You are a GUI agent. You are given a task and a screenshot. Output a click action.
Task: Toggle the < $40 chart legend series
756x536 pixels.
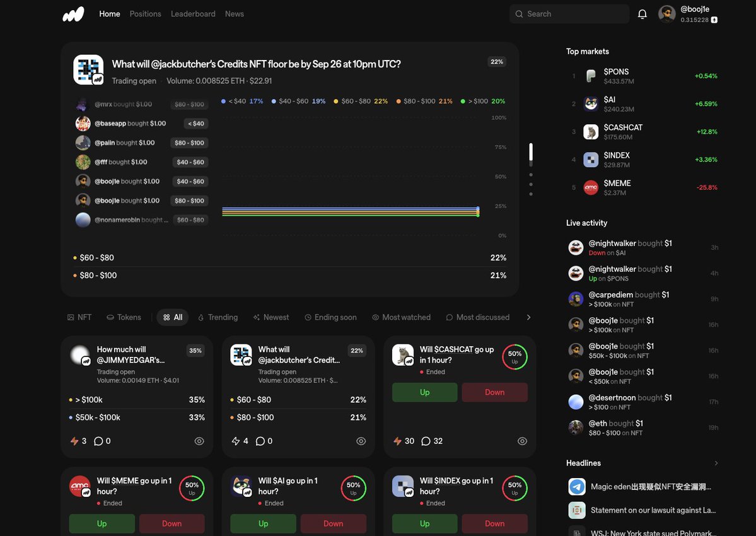[x=242, y=102]
